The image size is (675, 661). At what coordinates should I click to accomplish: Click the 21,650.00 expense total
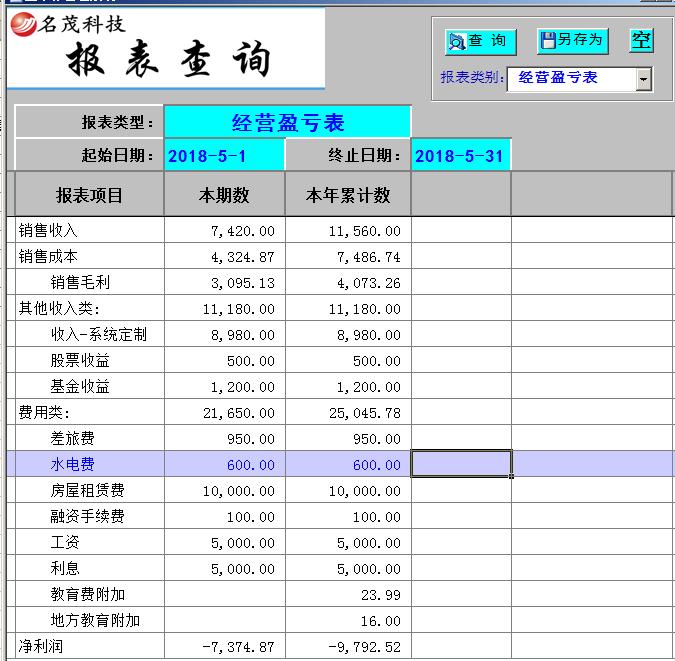pos(238,413)
